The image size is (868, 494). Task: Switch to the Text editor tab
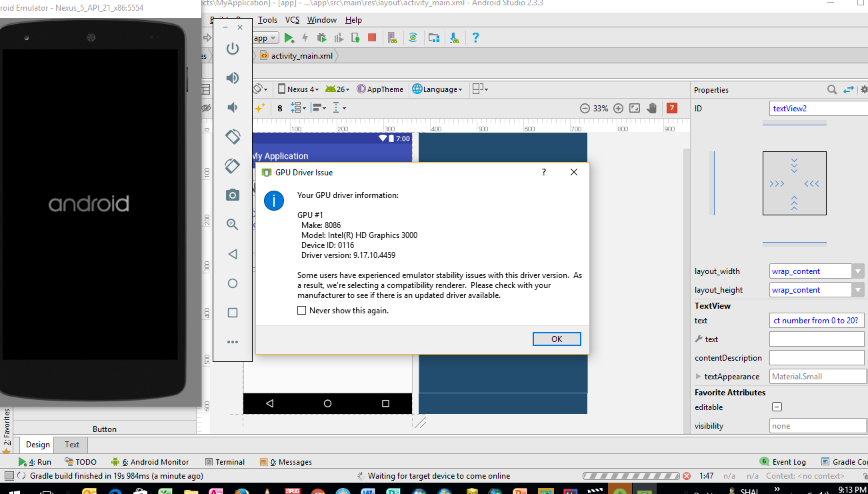(72, 445)
